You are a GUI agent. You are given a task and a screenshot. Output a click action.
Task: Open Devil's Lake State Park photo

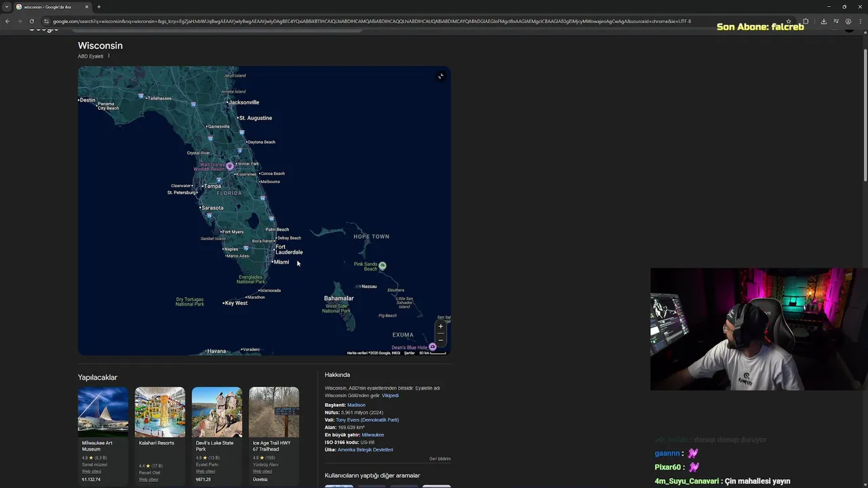[217, 412]
